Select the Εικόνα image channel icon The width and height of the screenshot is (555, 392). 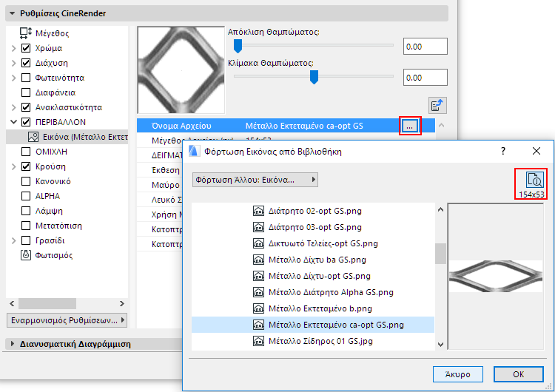[x=33, y=137]
